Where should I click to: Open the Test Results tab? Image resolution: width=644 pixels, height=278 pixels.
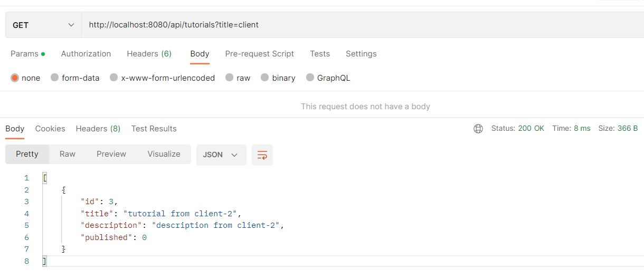click(x=154, y=129)
